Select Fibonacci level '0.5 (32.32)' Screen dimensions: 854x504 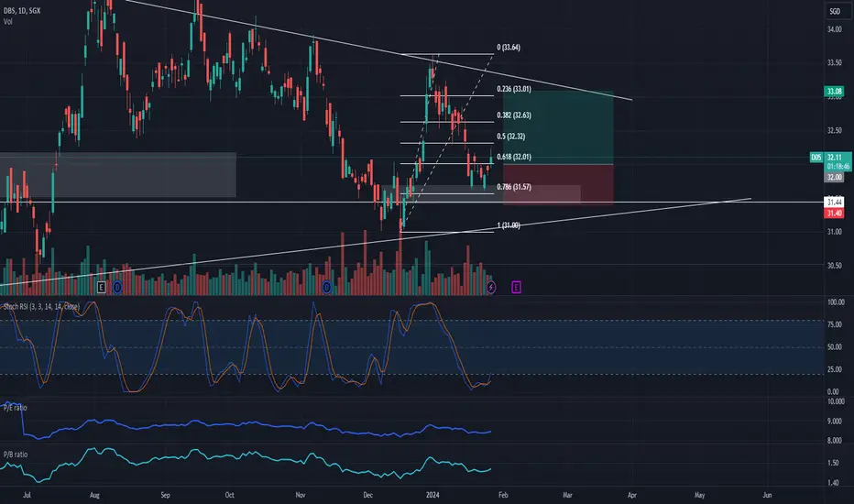pos(511,137)
